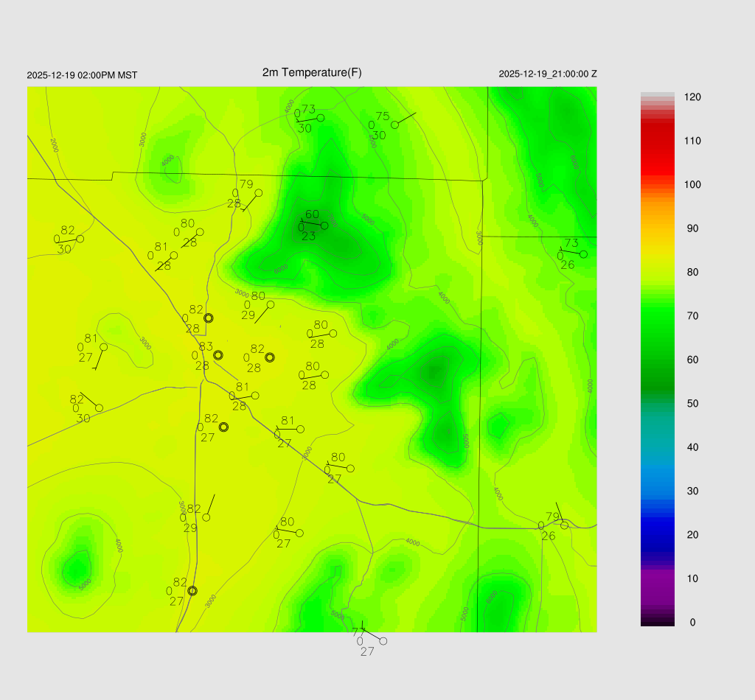Click the station circle with temperature 75

click(394, 125)
